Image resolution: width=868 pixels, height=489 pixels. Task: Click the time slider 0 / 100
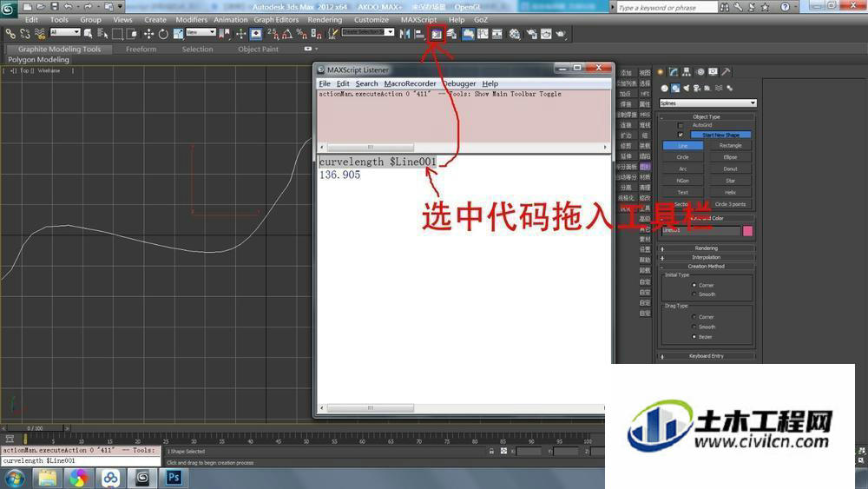pos(35,428)
